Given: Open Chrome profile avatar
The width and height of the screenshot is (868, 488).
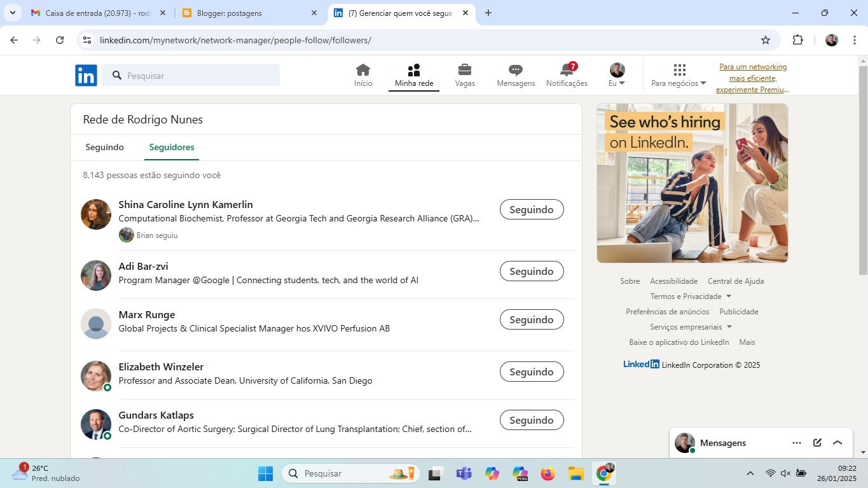Looking at the screenshot, I should coord(832,40).
